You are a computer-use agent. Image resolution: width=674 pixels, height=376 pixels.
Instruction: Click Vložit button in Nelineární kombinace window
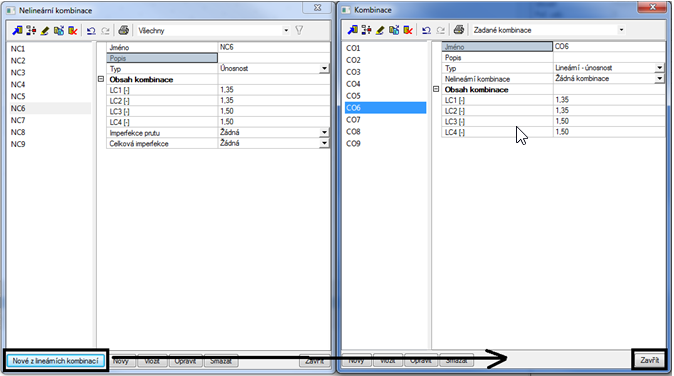(152, 361)
